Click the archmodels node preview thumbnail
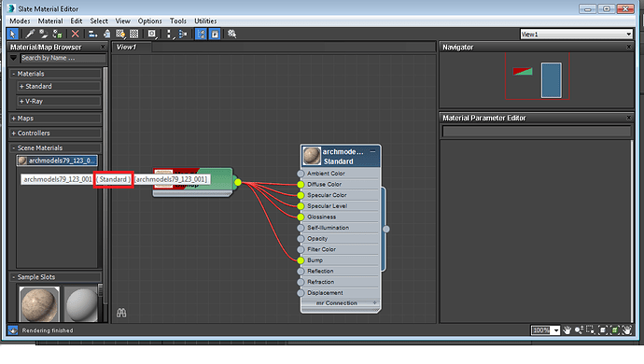This screenshot has width=644, height=364. (312, 156)
